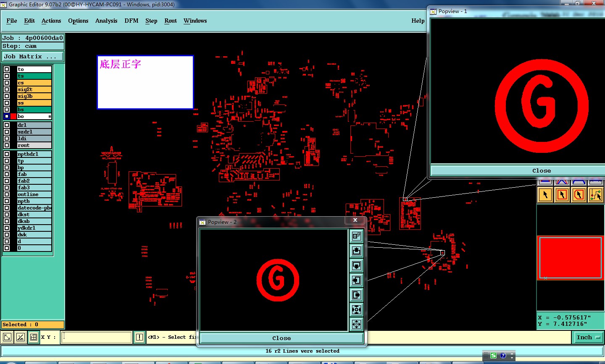605x364 pixels.
Task: Click the '16 r2 Lines were selected' message
Action: pyautogui.click(x=302, y=351)
